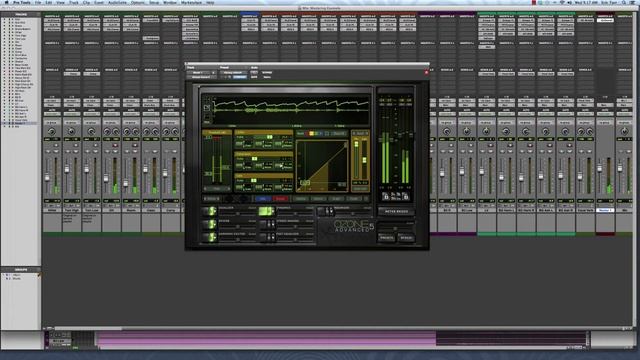Open the File menu
Viewport: 640px width, 360px height.
(38, 2)
